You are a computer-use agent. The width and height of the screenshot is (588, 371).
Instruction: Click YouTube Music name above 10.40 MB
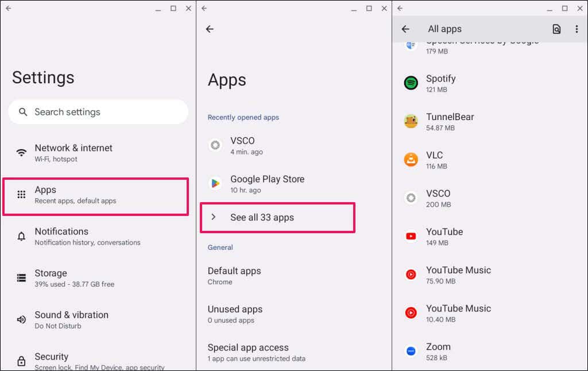click(x=458, y=308)
